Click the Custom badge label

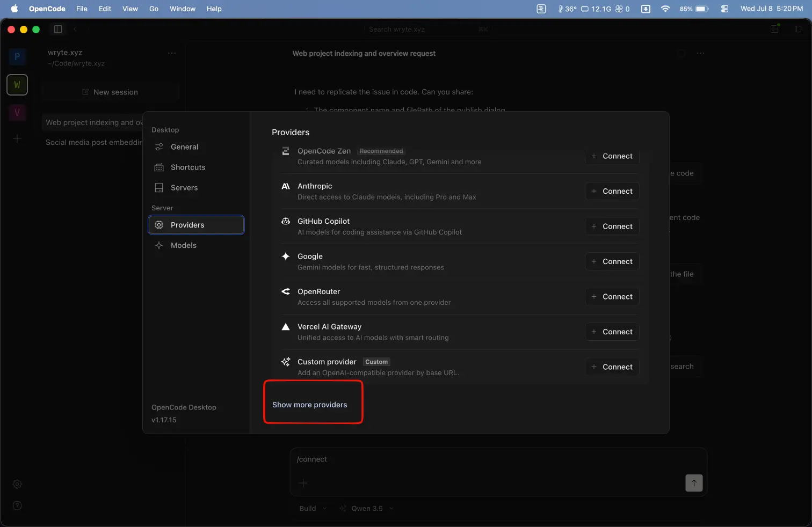376,362
